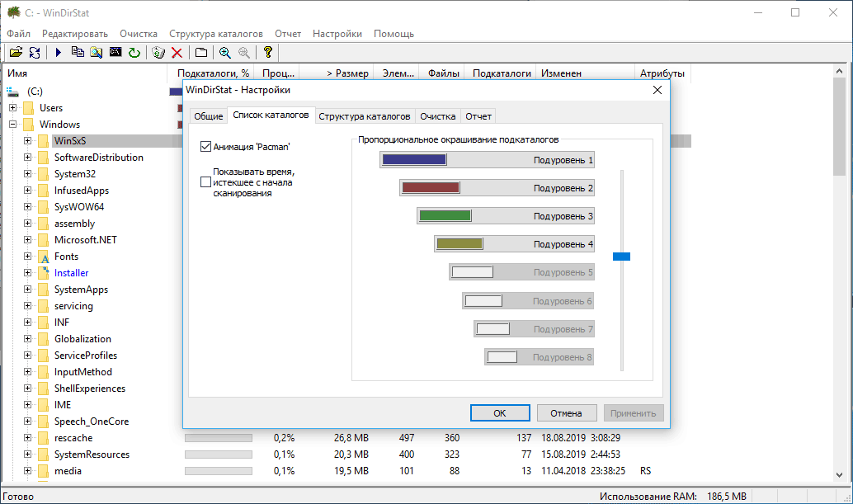The height and width of the screenshot is (504, 853).
Task: Switch to the Очистка dialog tab
Action: tap(437, 116)
